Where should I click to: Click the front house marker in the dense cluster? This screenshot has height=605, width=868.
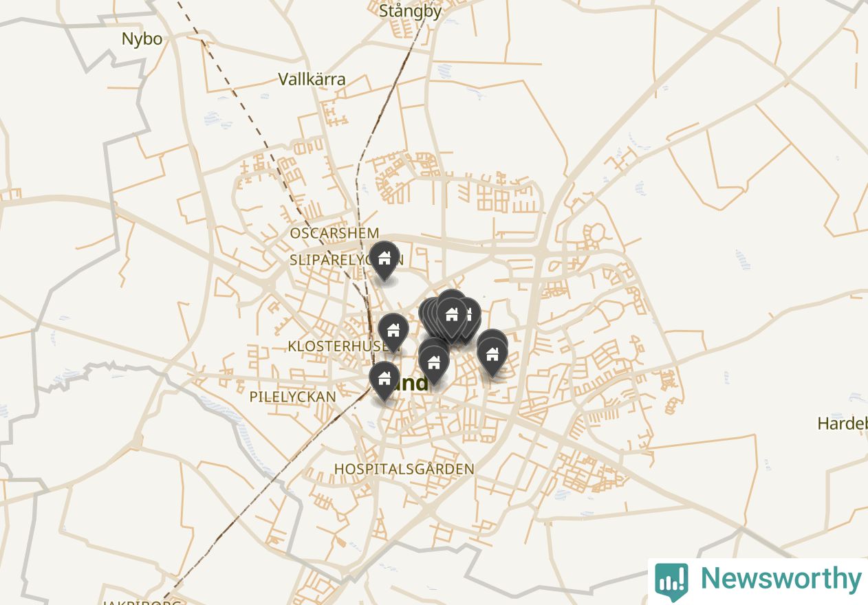pyautogui.click(x=452, y=316)
